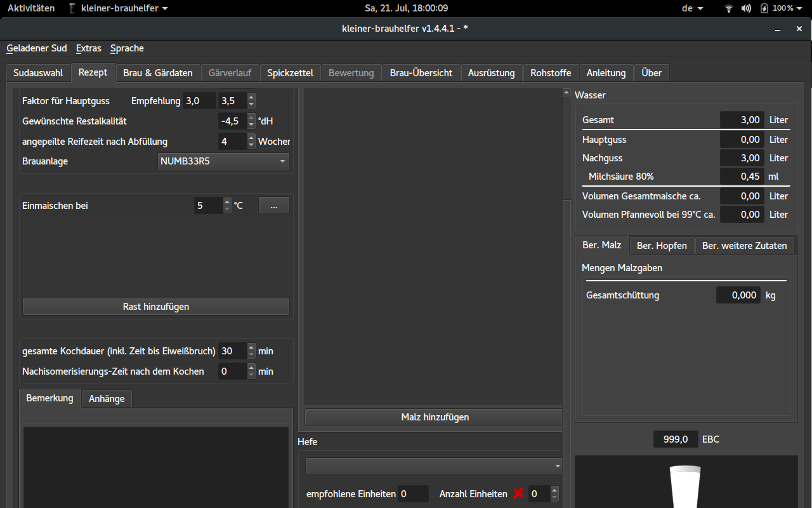Switch to the Brau & Gärdaten tab
Screen dimensions: 812x508
(x=158, y=72)
